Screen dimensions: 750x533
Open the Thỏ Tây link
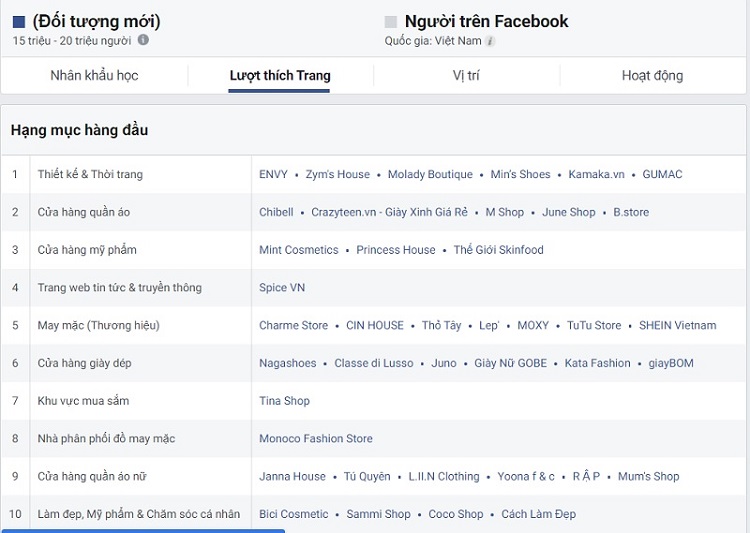(x=441, y=325)
